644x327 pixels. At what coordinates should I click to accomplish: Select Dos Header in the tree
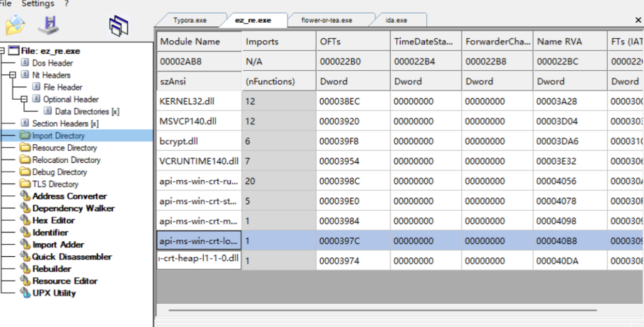click(x=52, y=63)
